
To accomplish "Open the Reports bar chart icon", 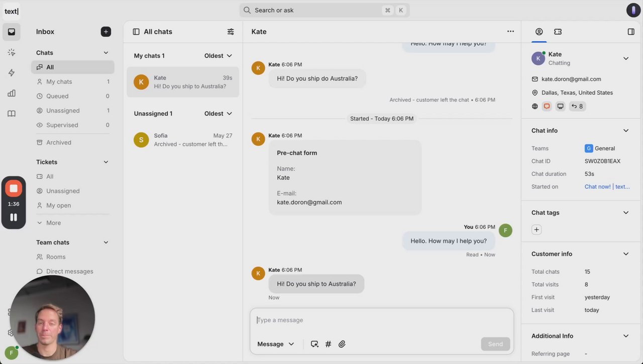I will [12, 93].
